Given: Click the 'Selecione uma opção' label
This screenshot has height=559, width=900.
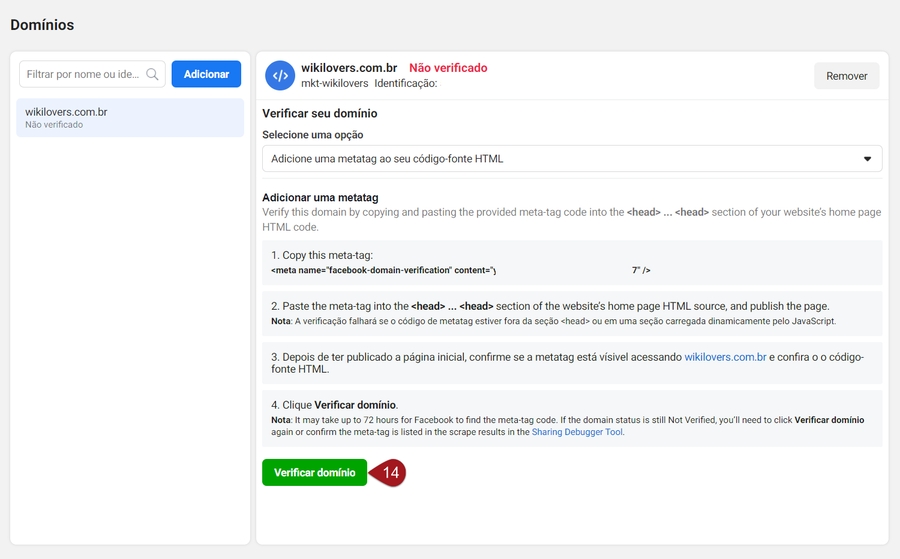Looking at the screenshot, I should click(312, 135).
